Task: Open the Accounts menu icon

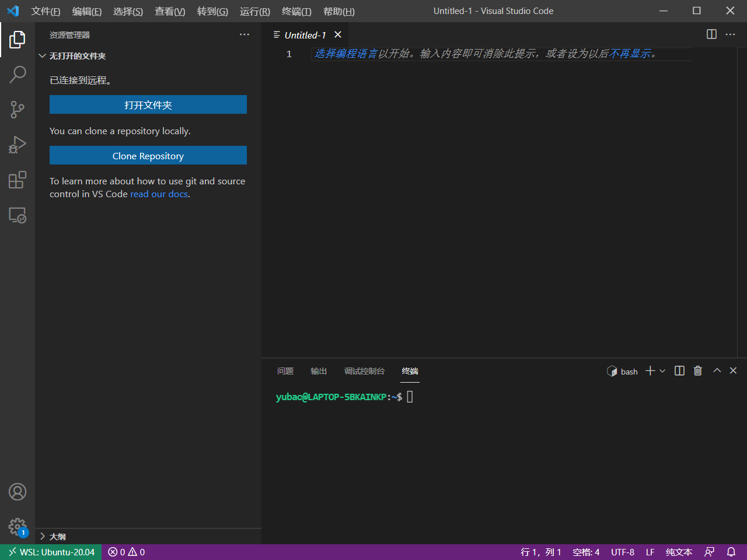Action: (18, 492)
